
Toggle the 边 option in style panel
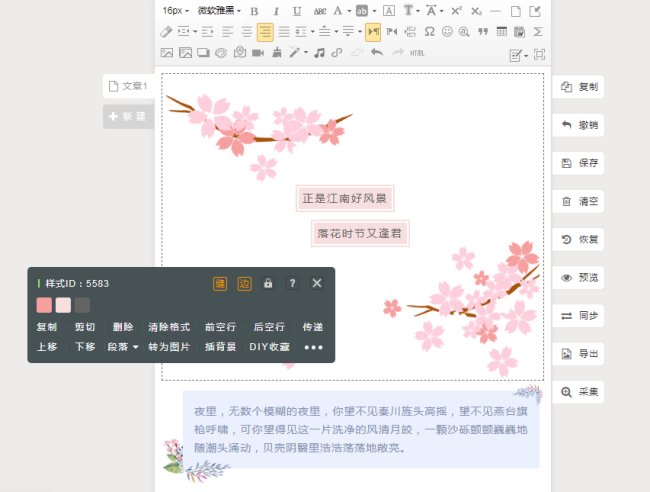(x=245, y=284)
